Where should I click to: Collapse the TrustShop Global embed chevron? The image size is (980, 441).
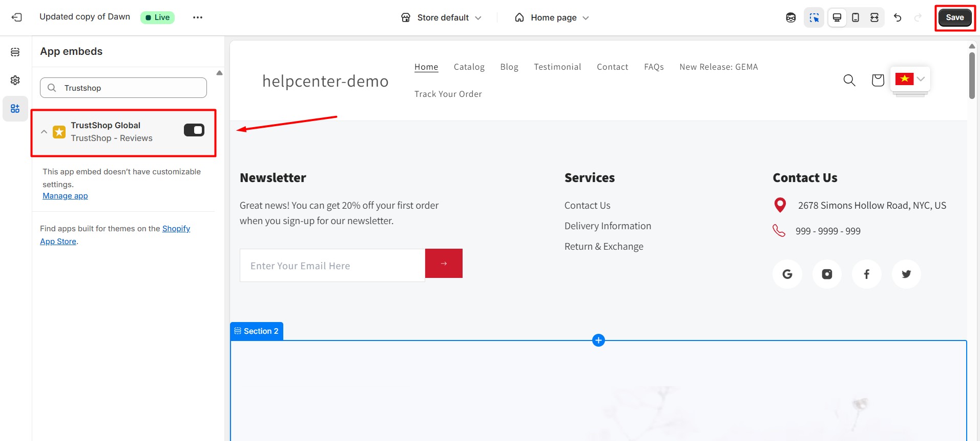pyautogui.click(x=44, y=132)
